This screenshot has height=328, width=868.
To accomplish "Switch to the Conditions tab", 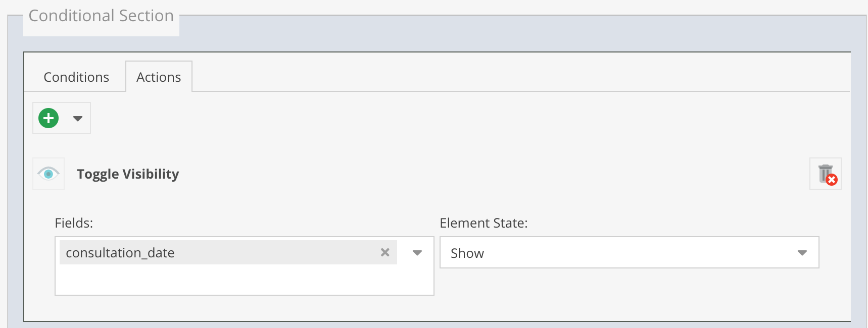I will click(x=76, y=77).
